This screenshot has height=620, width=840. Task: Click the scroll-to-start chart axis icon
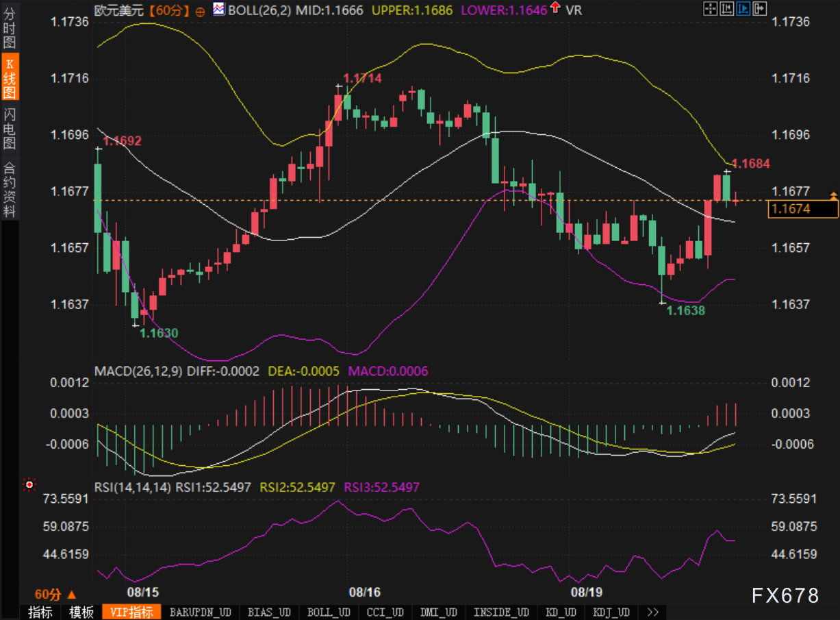(726, 9)
